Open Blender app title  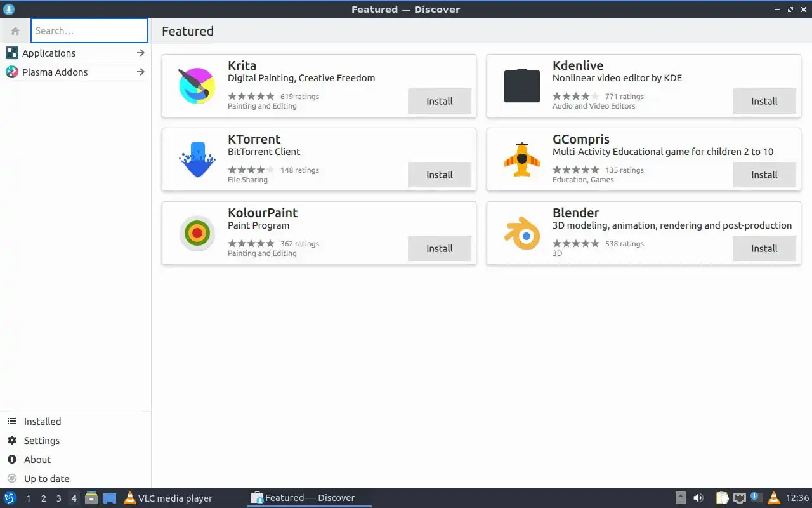coord(576,213)
